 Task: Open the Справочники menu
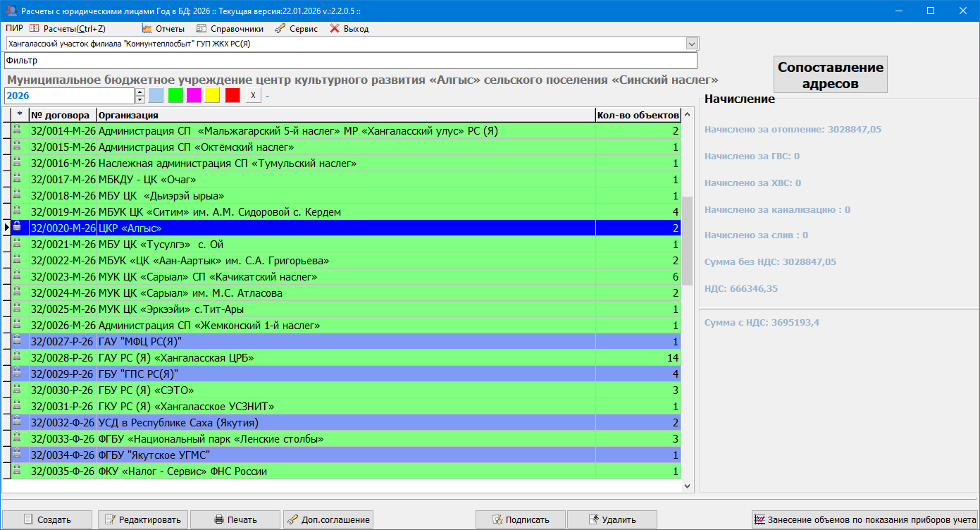pos(230,29)
